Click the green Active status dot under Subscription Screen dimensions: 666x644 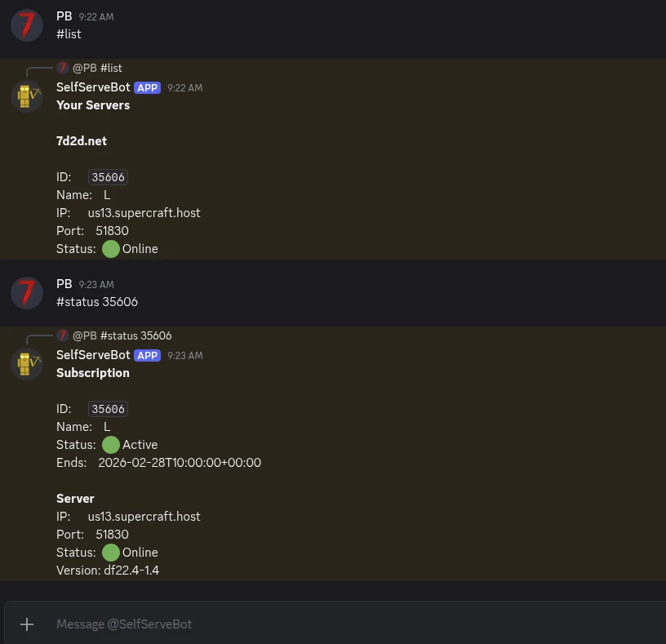(x=110, y=445)
